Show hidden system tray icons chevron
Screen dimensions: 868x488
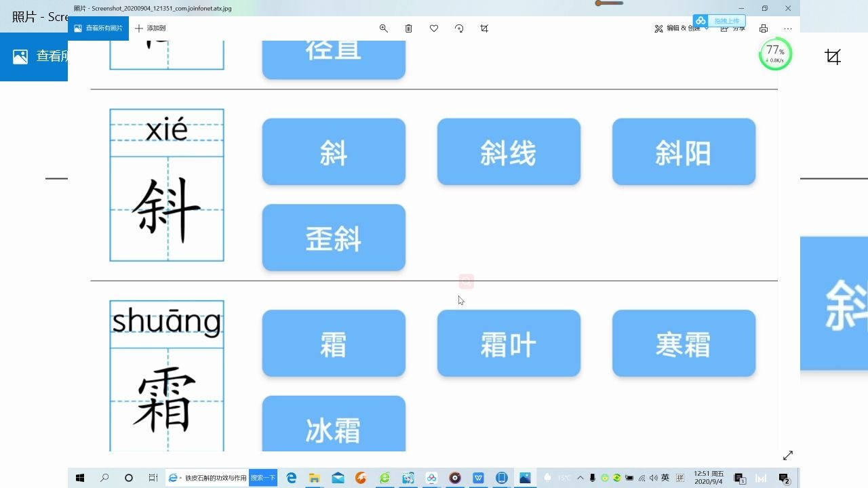click(581, 478)
